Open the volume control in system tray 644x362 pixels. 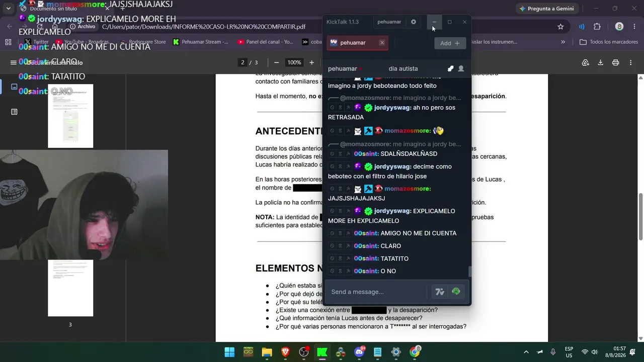tap(594, 352)
